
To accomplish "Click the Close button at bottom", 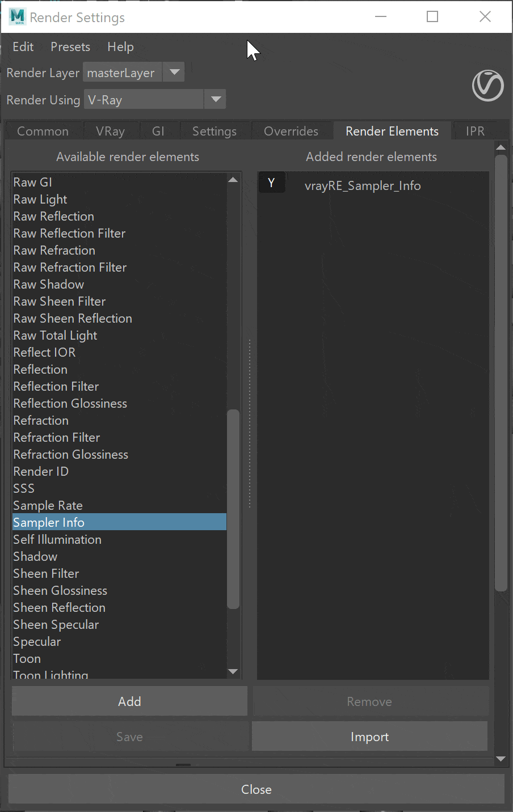I will pyautogui.click(x=256, y=789).
